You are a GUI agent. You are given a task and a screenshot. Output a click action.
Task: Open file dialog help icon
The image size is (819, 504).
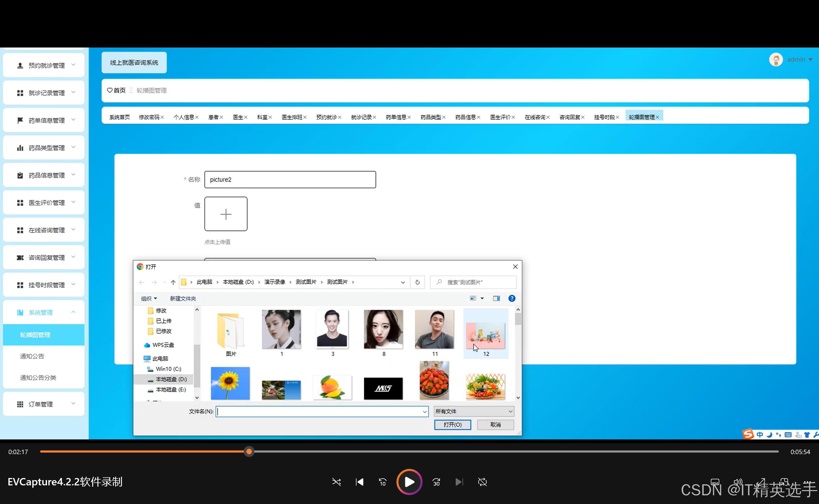[x=512, y=298]
